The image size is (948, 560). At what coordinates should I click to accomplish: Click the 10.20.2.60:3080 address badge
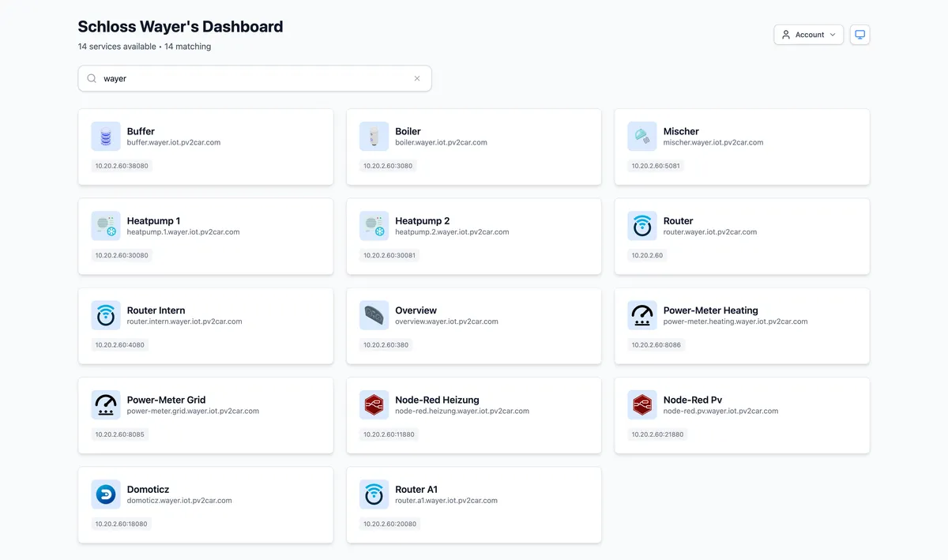tap(388, 166)
